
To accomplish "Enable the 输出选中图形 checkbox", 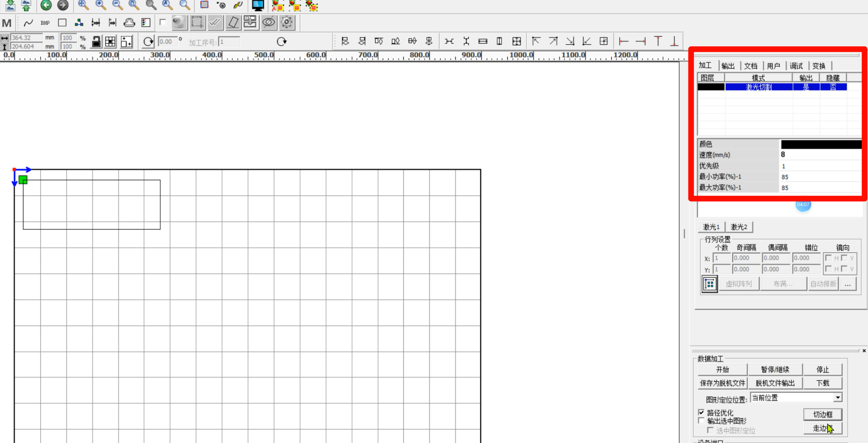I will click(702, 421).
